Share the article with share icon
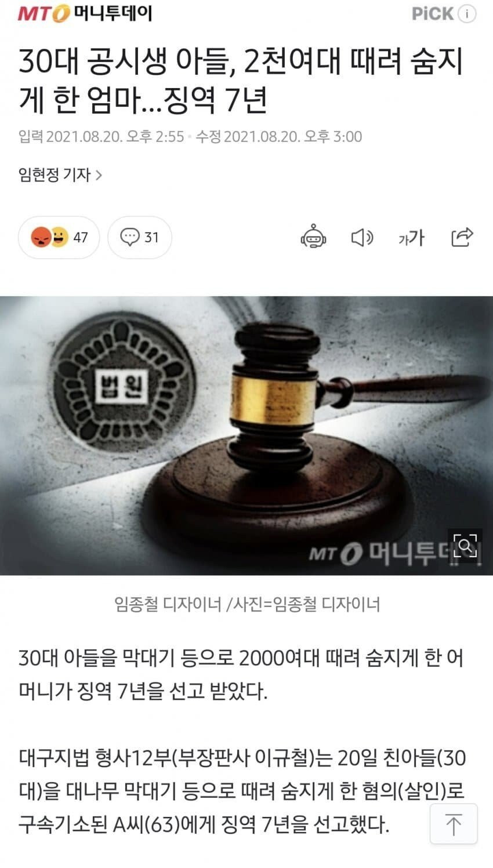The height and width of the screenshot is (868, 493). pyautogui.click(x=462, y=237)
